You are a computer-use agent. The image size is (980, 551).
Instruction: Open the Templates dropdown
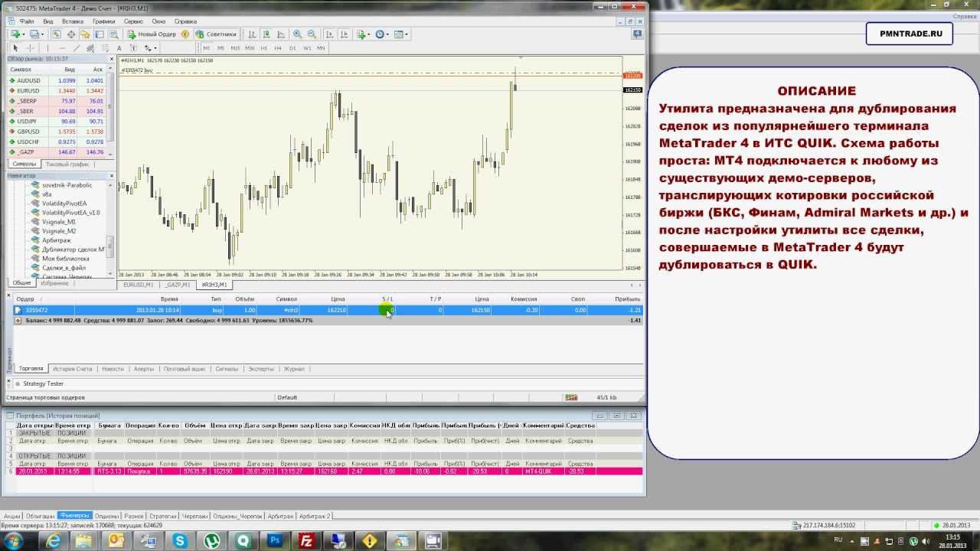point(401,34)
